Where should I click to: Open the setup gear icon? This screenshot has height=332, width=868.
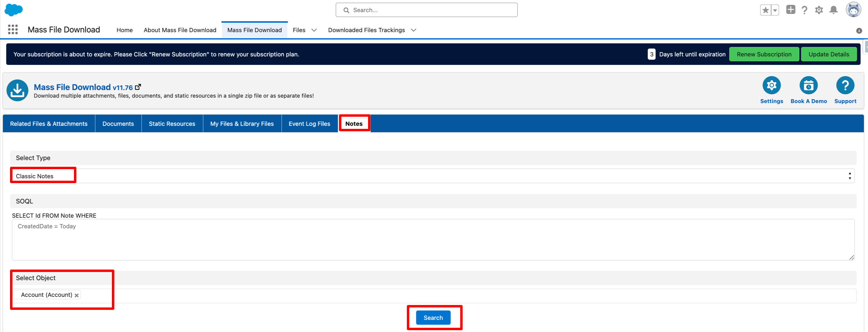click(819, 10)
